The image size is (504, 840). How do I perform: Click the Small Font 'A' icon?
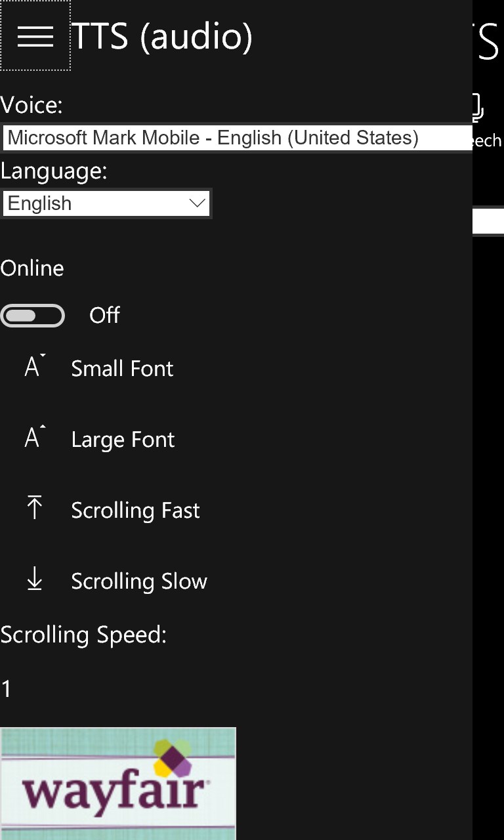click(x=35, y=366)
